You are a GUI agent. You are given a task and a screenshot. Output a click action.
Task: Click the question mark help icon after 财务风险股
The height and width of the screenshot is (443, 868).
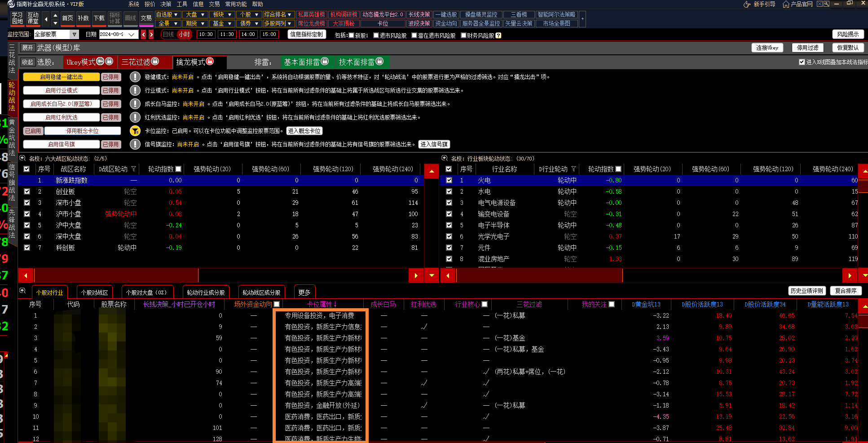[x=498, y=35]
